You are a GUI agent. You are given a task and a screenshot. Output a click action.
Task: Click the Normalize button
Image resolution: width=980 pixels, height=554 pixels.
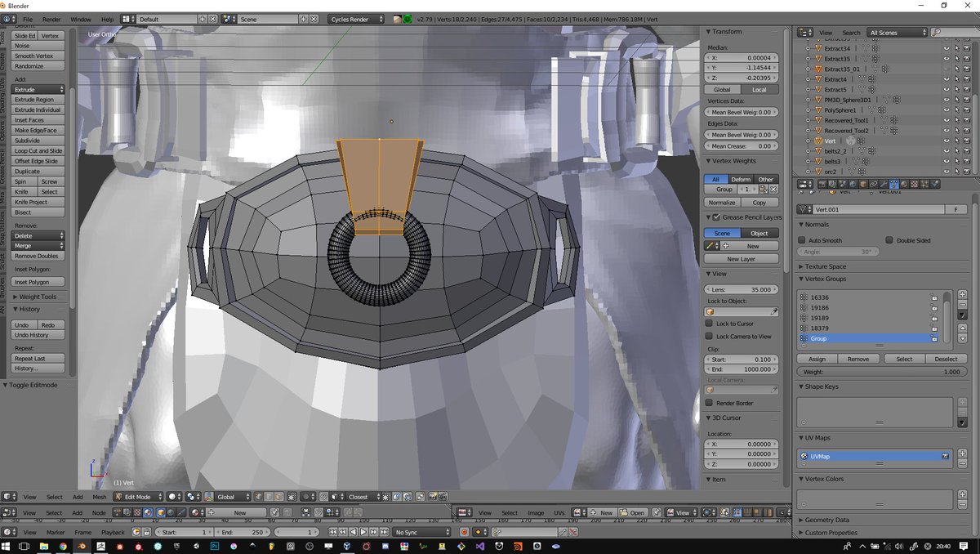(722, 202)
